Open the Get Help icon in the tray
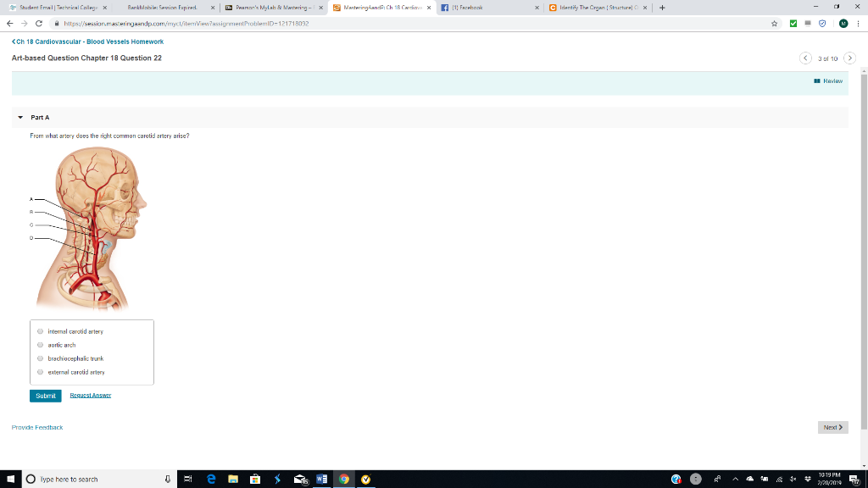Image resolution: width=868 pixels, height=488 pixels. tap(676, 480)
